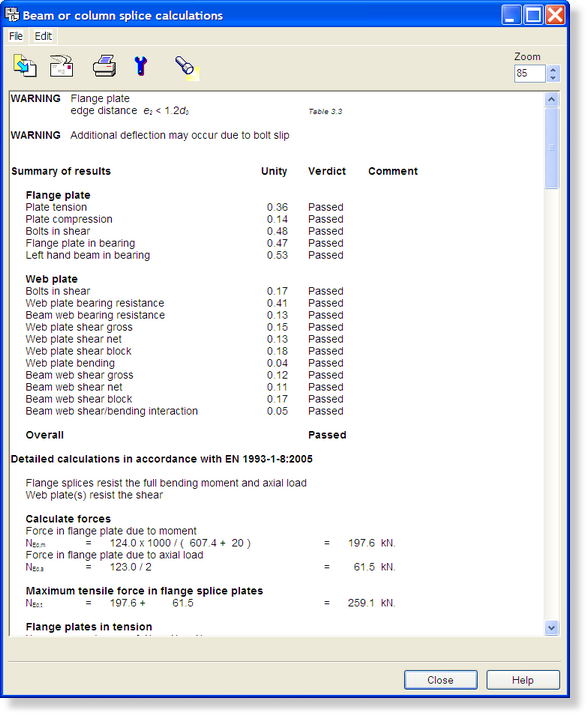Click the scrollbar up arrow
The height and width of the screenshot is (715, 587).
click(x=551, y=99)
